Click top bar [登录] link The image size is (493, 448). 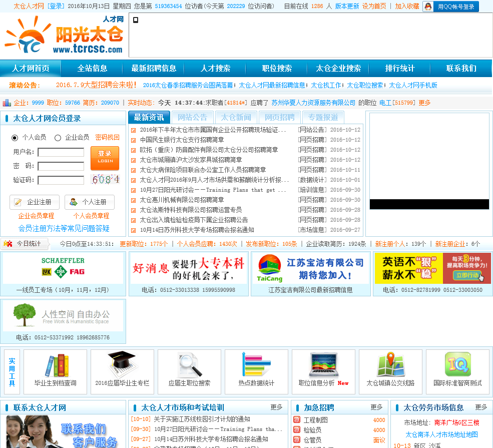pyautogui.click(x=56, y=7)
